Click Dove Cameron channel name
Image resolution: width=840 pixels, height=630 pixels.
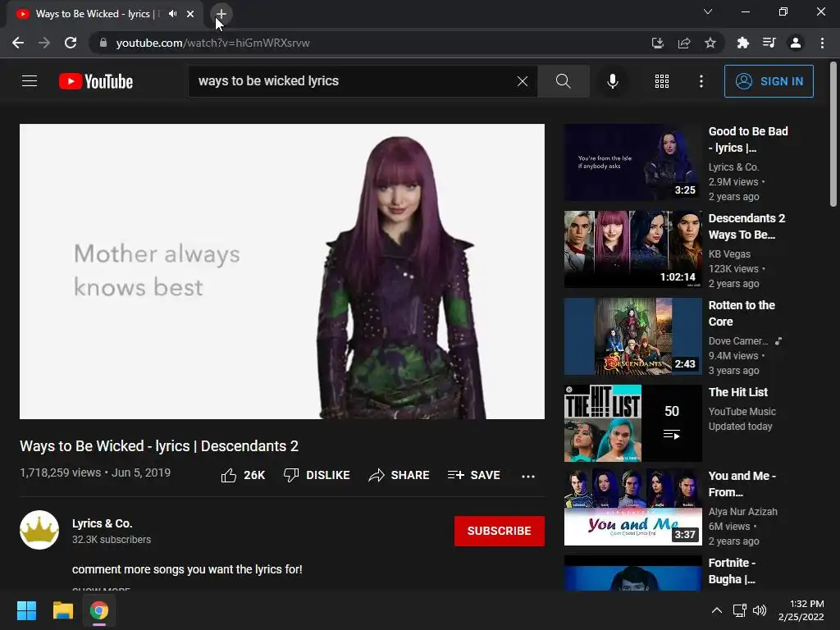738,340
